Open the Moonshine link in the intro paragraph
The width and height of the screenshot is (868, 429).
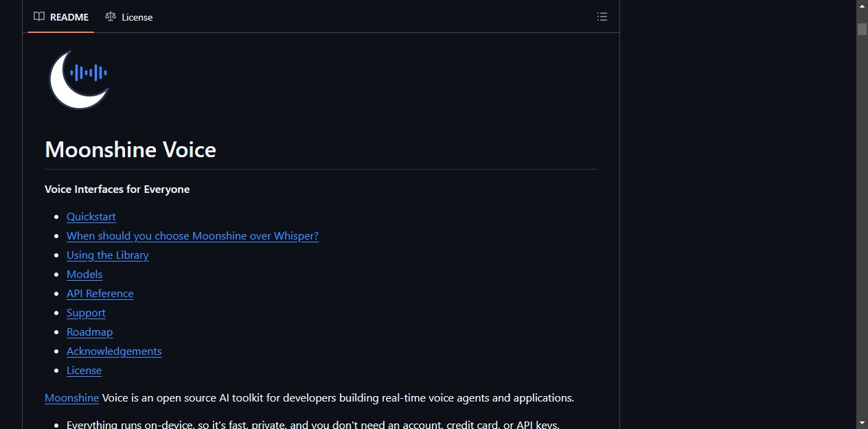point(72,398)
